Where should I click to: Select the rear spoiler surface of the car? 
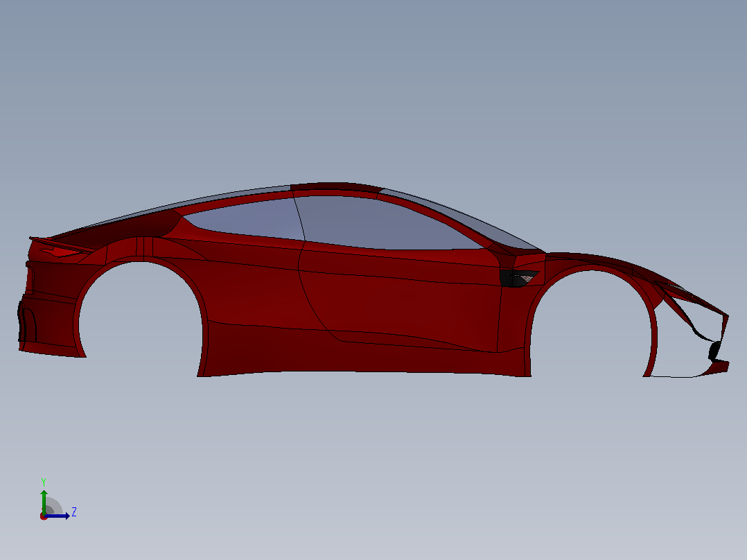62,244
